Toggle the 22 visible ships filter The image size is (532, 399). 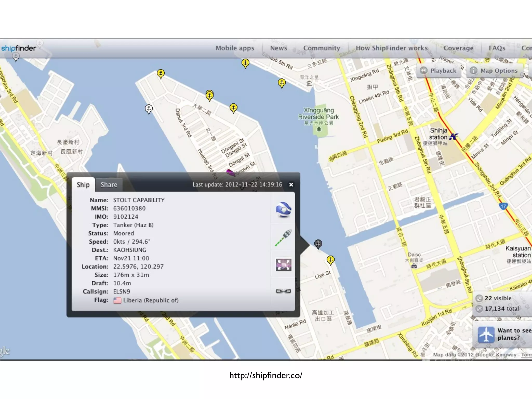tap(479, 298)
